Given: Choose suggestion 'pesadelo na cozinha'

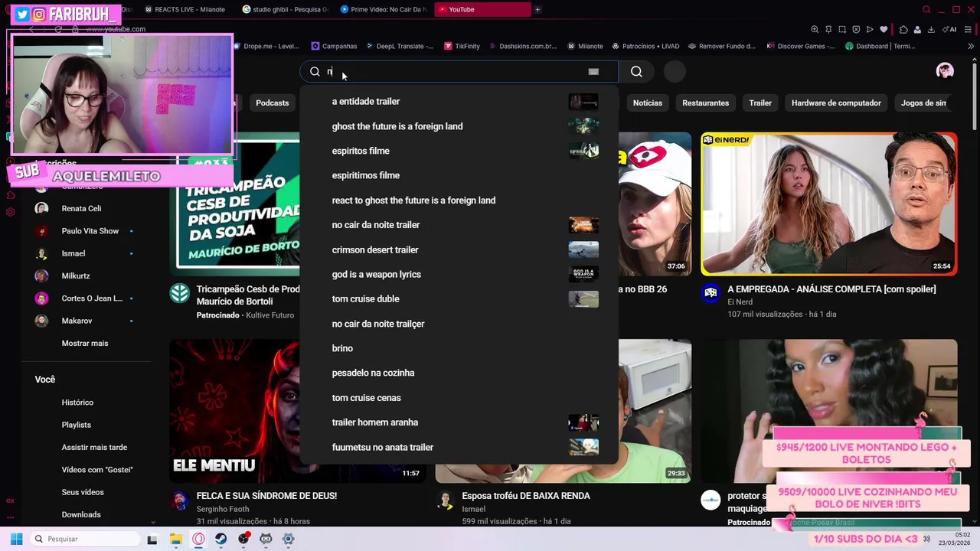Looking at the screenshot, I should (x=459, y=373).
